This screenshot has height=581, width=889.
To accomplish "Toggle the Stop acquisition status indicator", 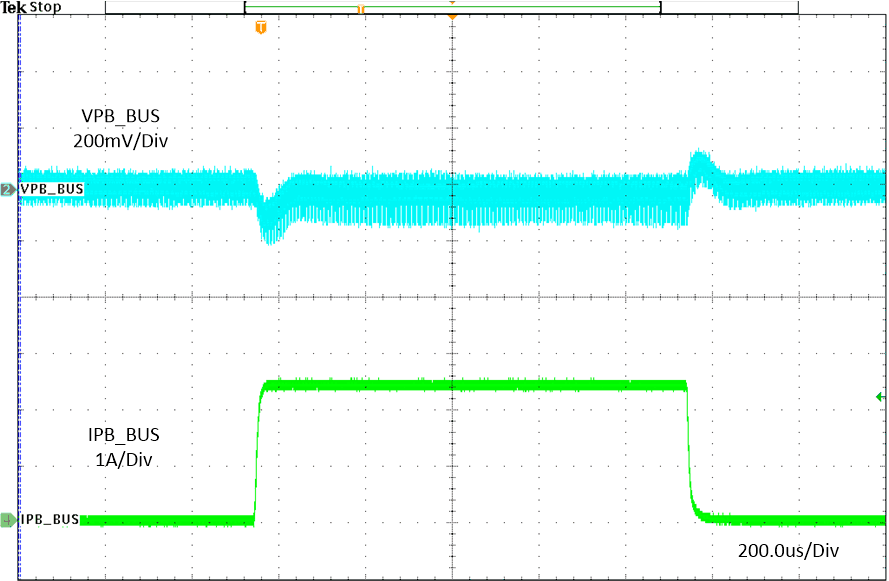I will 46,7.
